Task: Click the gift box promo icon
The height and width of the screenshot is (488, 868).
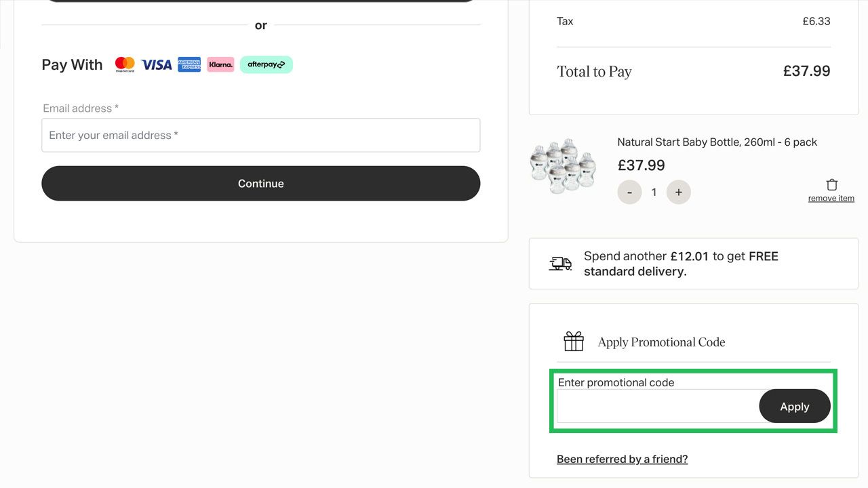Action: point(574,341)
